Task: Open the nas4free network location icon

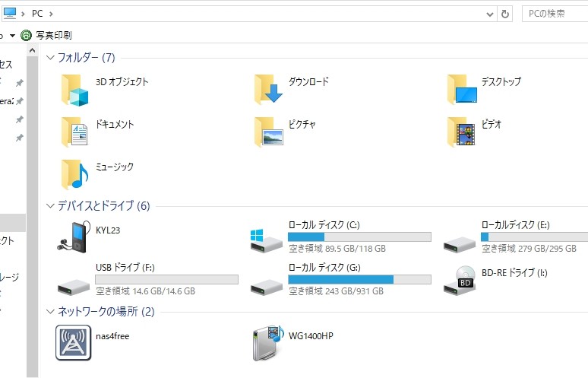Action: click(x=74, y=342)
